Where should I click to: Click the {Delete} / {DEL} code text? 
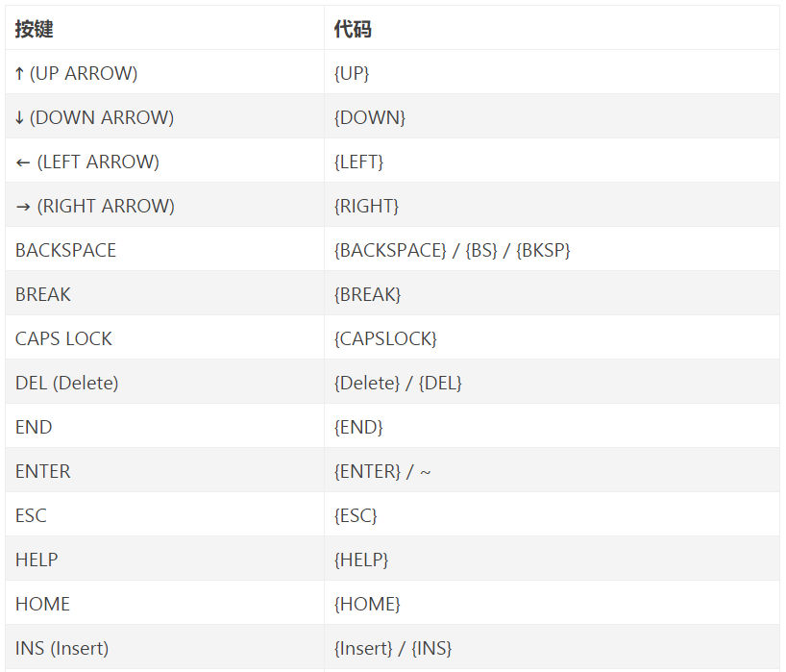398,384
